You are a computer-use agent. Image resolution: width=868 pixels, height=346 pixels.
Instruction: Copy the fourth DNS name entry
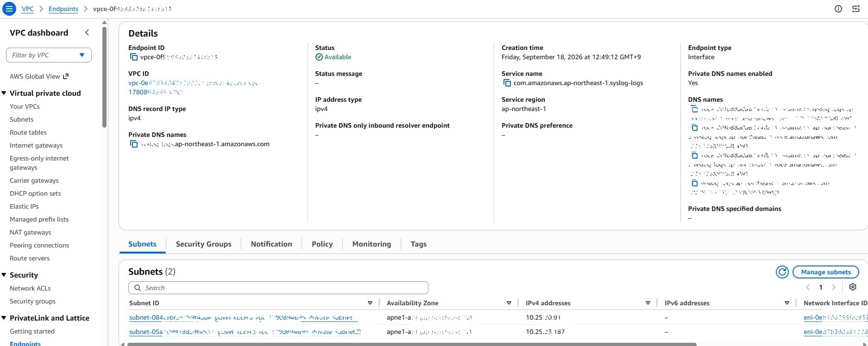[x=694, y=183]
